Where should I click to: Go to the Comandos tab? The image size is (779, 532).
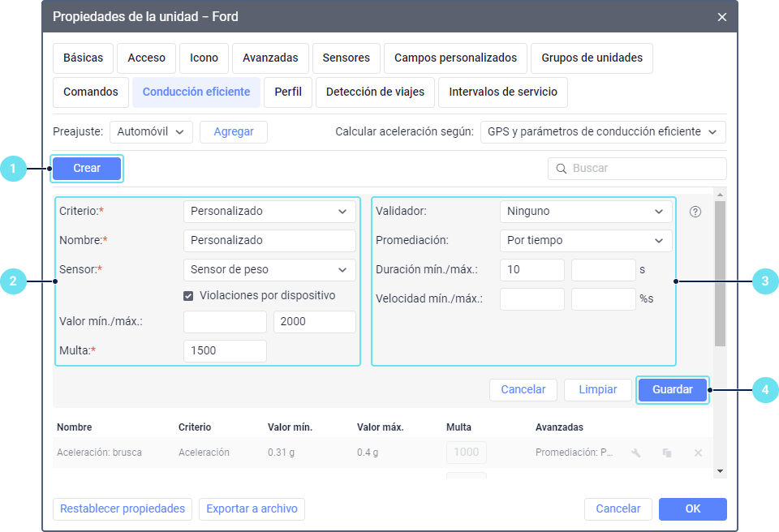coord(90,92)
